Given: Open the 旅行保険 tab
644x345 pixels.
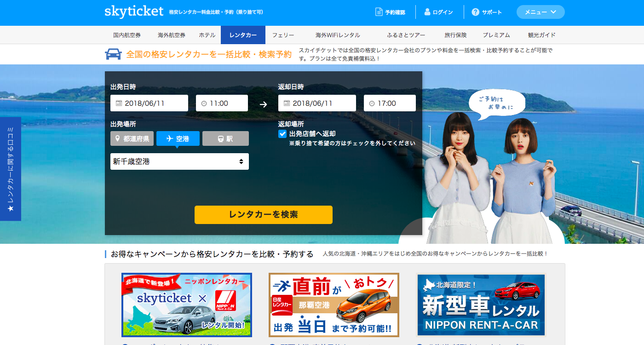Looking at the screenshot, I should point(455,35).
